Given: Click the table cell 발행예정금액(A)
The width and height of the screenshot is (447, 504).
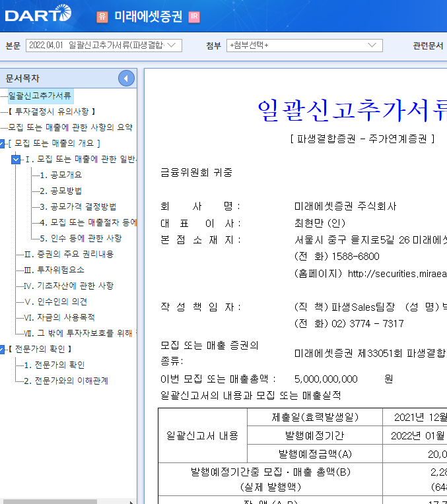Looking at the screenshot, I should click(315, 454).
